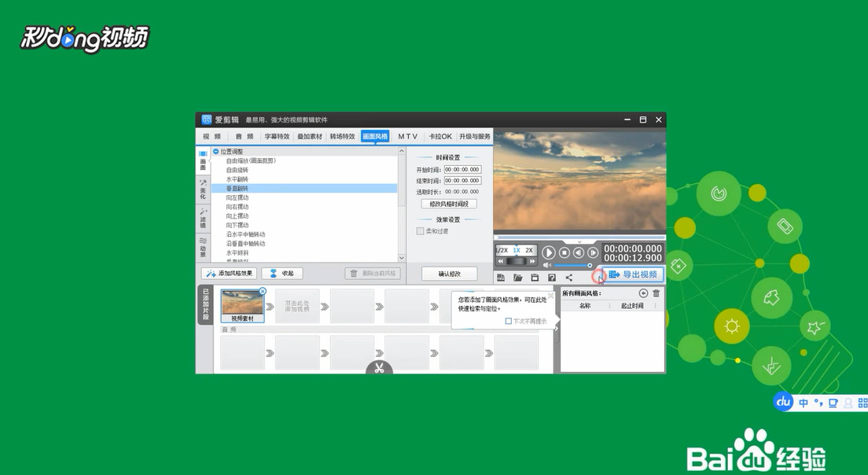This screenshot has height=475, width=868.
Task: Click the fast forward arrows
Action: point(532,261)
